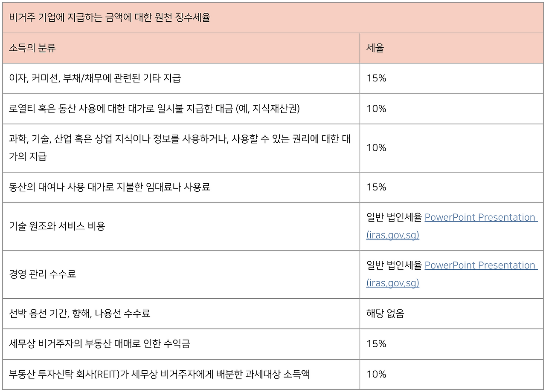Click the 10% rate for 로열티 row
Image resolution: width=546 pixels, height=392 pixels.
click(x=376, y=109)
